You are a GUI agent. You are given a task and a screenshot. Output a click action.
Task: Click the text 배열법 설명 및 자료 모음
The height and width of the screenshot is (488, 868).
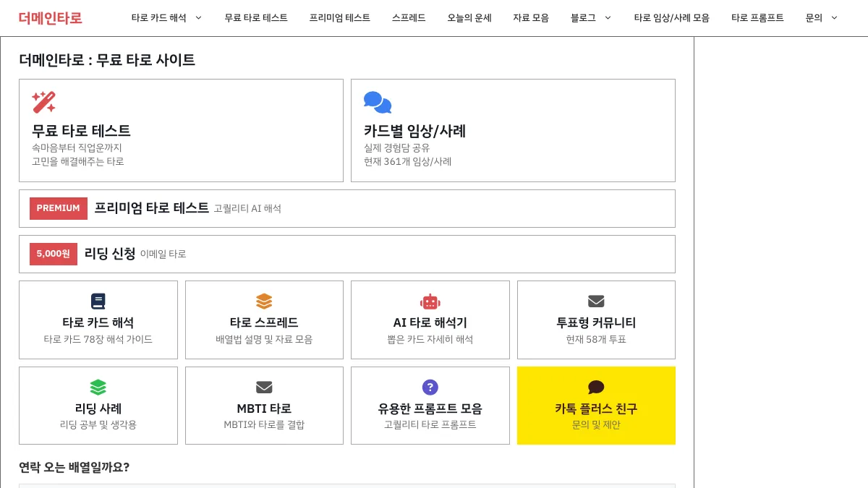tap(264, 339)
